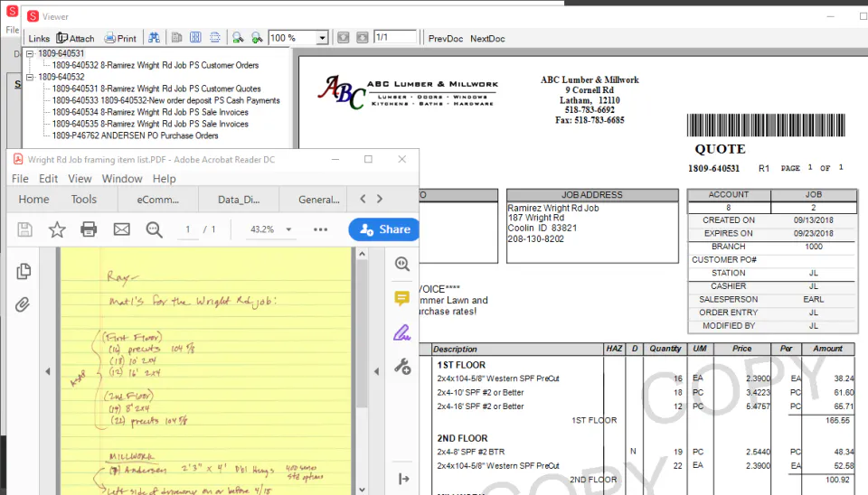Click the printer icon in Acrobat toolbar
Viewport: 868px width, 495px height.
(89, 229)
